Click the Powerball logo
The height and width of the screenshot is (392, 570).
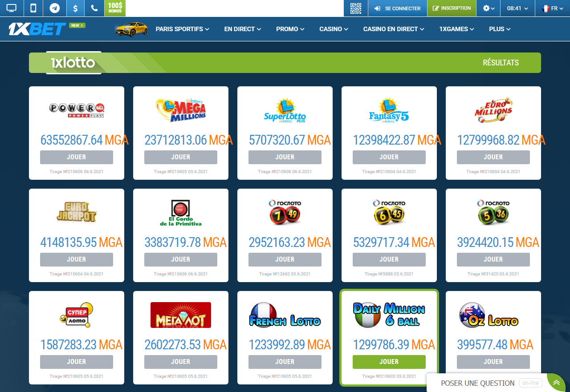77,110
